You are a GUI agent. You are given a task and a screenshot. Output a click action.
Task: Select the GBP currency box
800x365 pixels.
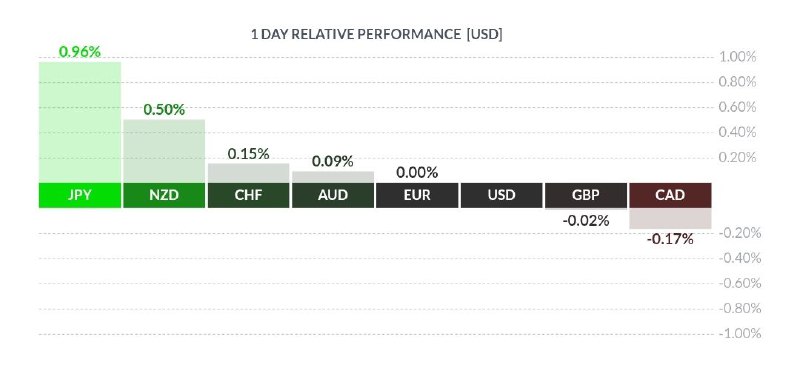586,196
